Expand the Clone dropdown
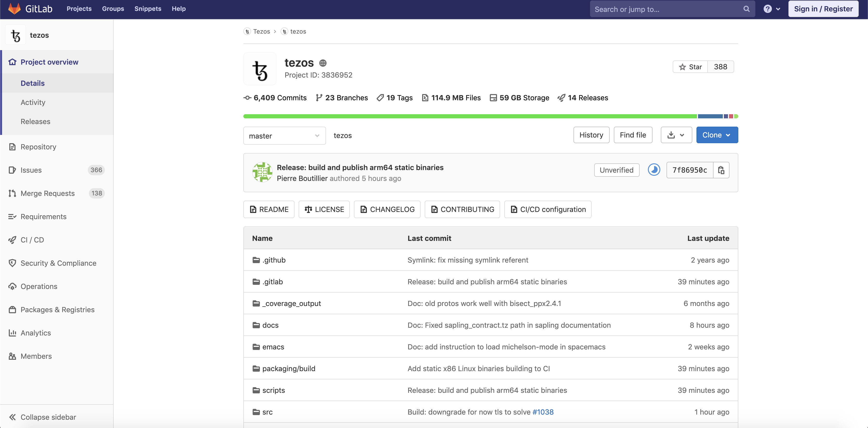This screenshot has height=428, width=868. 717,135
